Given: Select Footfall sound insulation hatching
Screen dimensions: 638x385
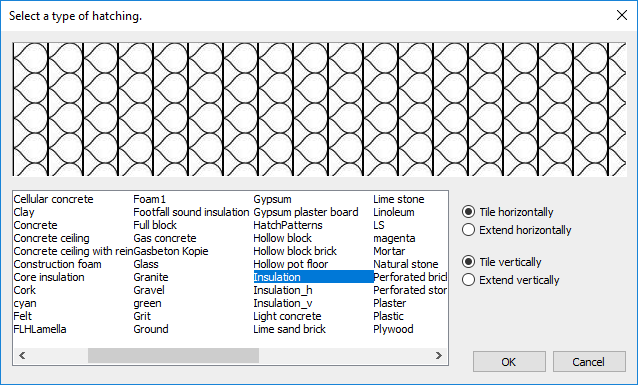Looking at the screenshot, I should click(191, 212).
